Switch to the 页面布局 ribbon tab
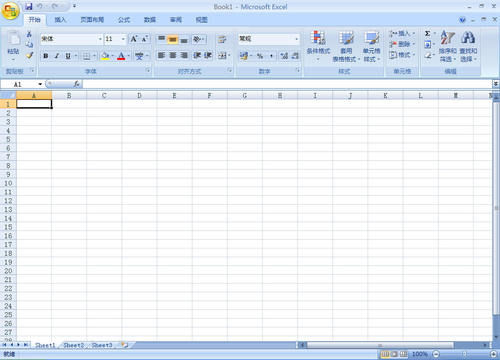500x360 pixels. (x=92, y=20)
